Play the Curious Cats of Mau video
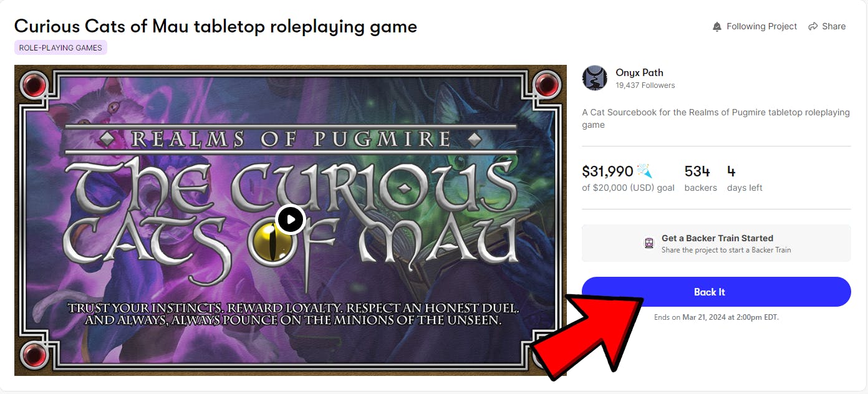Screen dimensions: 868x394 [291, 219]
